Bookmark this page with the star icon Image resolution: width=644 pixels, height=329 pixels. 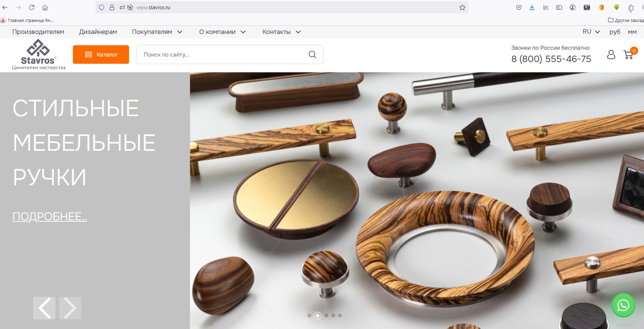point(462,8)
